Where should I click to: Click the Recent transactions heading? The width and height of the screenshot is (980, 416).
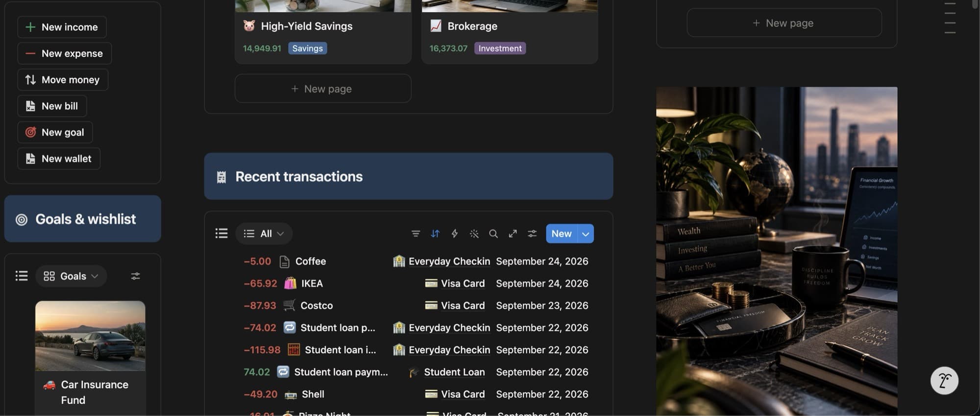(299, 176)
